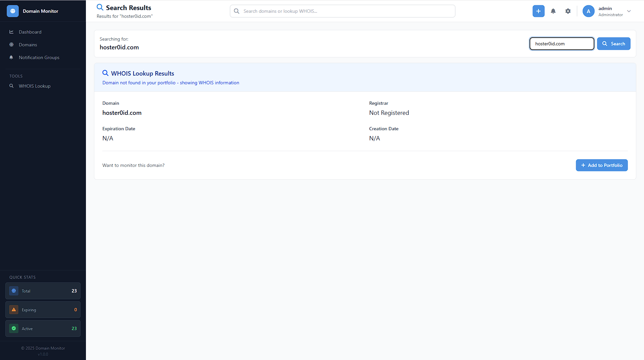Viewport: 644px width, 360px height.
Task: Click the Total stat globe icon
Action: (x=14, y=291)
